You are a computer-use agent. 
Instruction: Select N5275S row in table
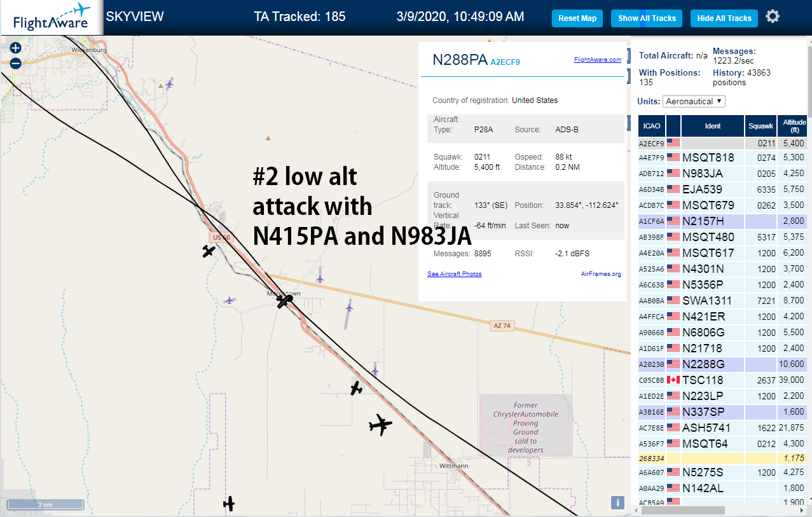(722, 472)
